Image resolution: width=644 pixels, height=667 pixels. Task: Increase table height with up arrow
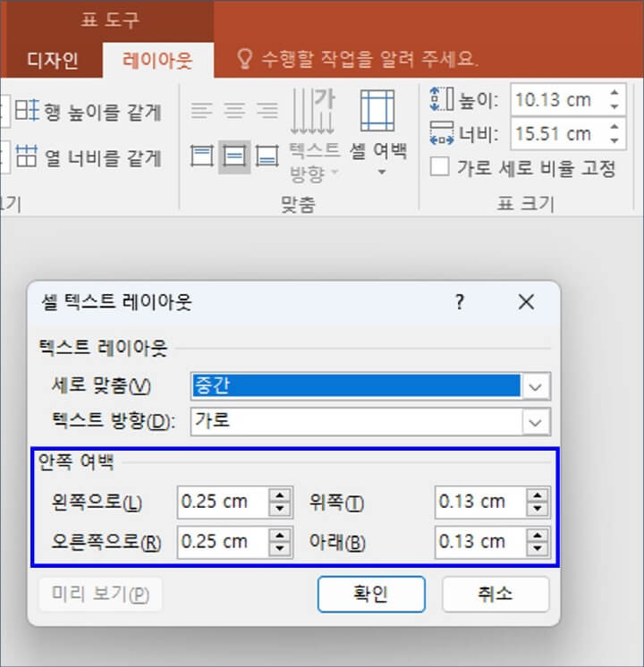click(614, 92)
